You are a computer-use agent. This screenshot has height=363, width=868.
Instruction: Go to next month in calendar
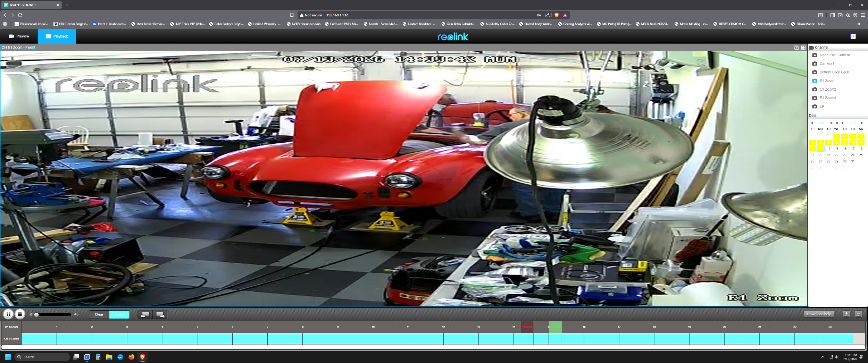832,123
